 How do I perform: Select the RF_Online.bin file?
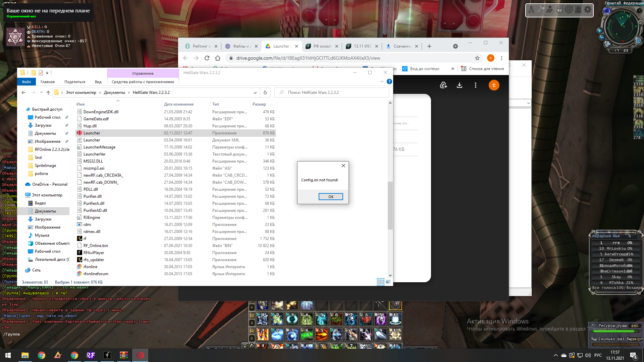(176, 246)
